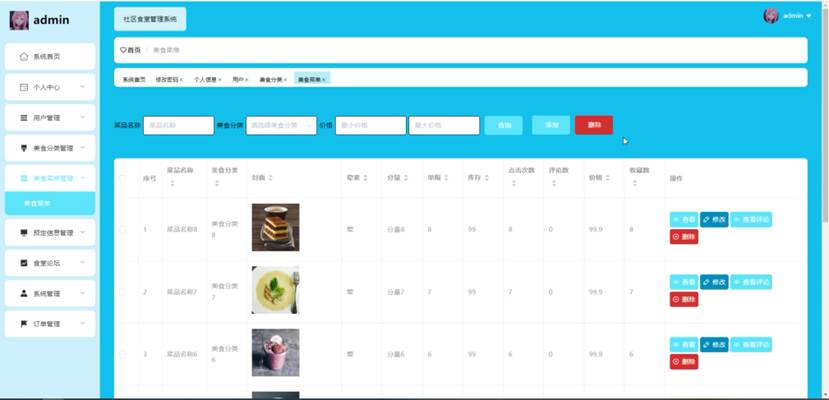Screen dimensions: 829x400
Task: Sort table by 菜品名称 column arrows
Action: [171, 183]
